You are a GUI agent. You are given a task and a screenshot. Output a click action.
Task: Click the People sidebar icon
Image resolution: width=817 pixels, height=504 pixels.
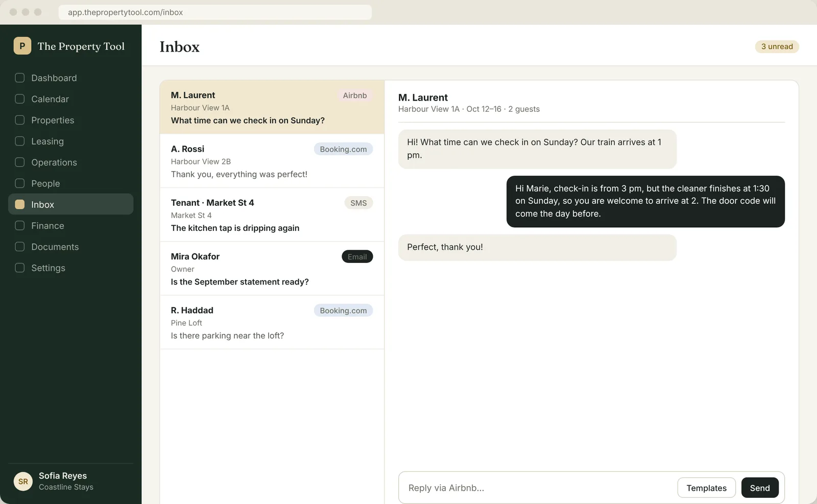[20, 183]
